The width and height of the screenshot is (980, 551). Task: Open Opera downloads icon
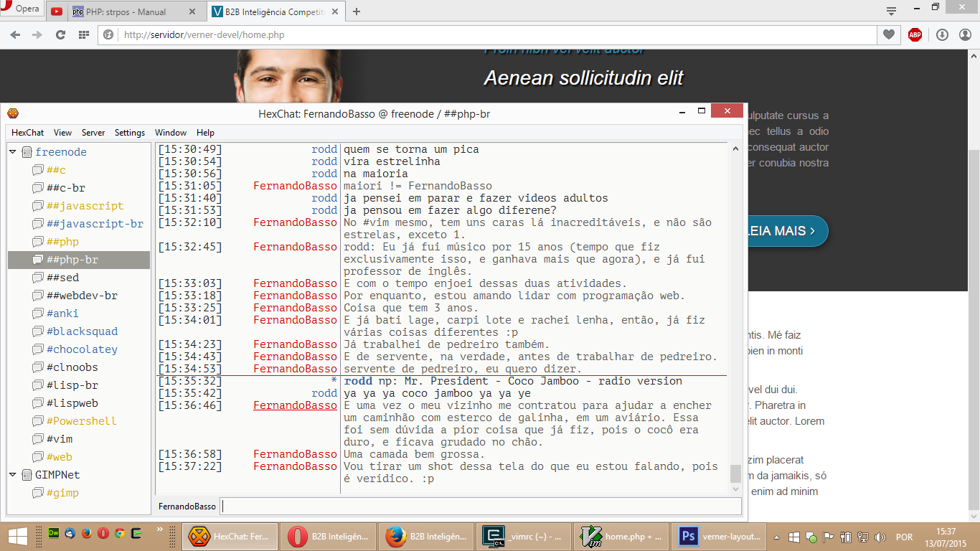(x=943, y=34)
